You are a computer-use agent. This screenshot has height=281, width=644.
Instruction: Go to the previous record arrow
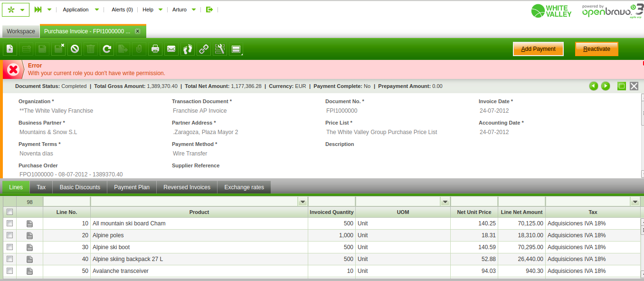593,86
